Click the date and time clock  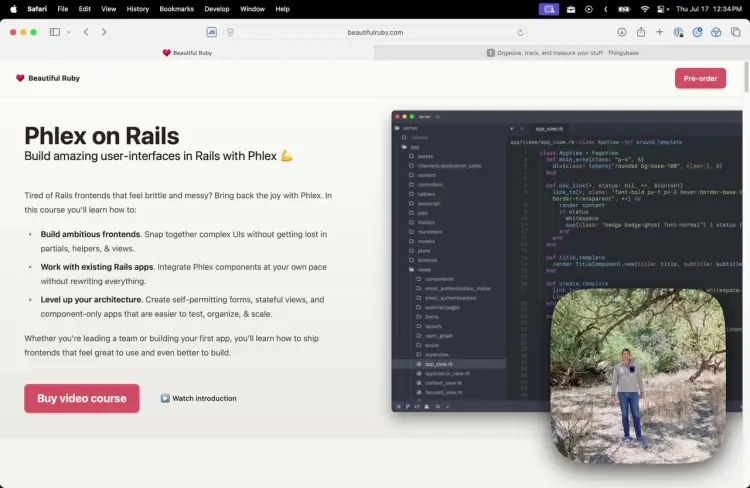[x=709, y=9]
